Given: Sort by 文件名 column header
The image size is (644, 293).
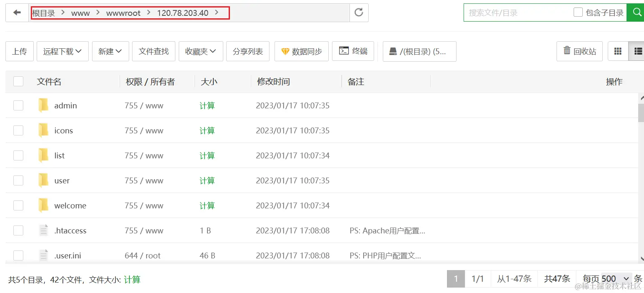Looking at the screenshot, I should (x=49, y=82).
